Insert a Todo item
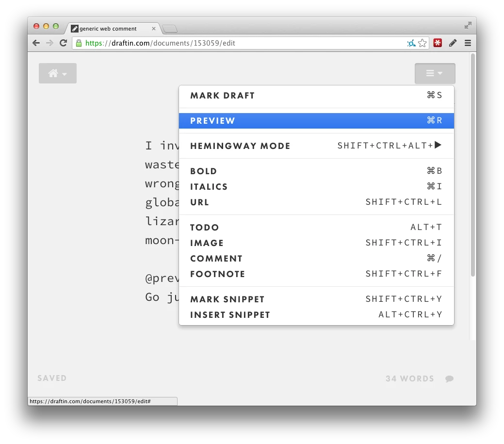This screenshot has height=444, width=504. (x=316, y=227)
